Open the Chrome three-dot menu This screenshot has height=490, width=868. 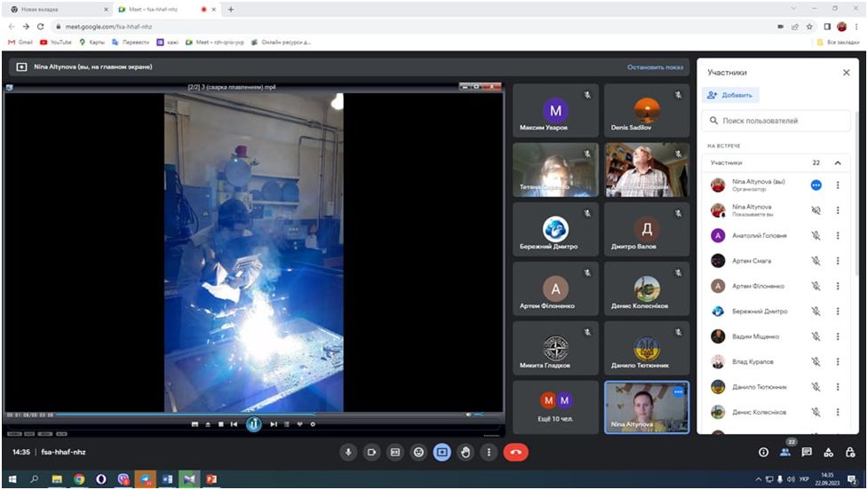click(x=857, y=27)
